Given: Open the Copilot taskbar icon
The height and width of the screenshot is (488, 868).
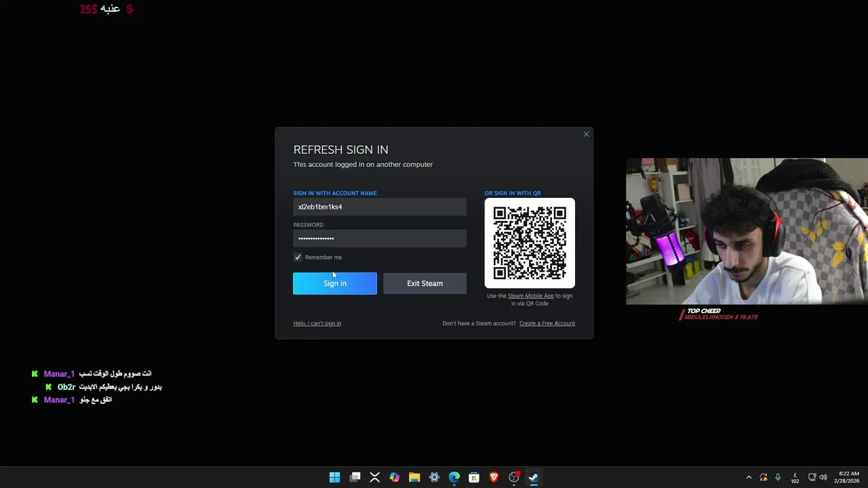Looking at the screenshot, I should click(x=394, y=477).
